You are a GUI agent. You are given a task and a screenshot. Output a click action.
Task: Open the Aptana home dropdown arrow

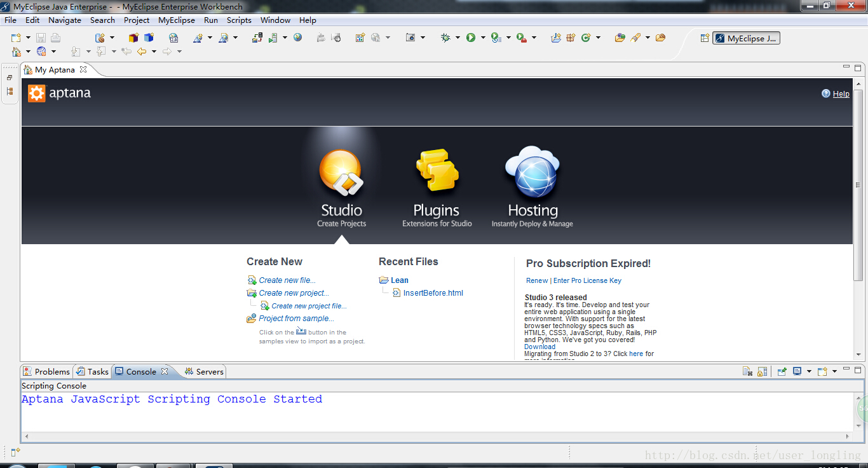coord(28,52)
